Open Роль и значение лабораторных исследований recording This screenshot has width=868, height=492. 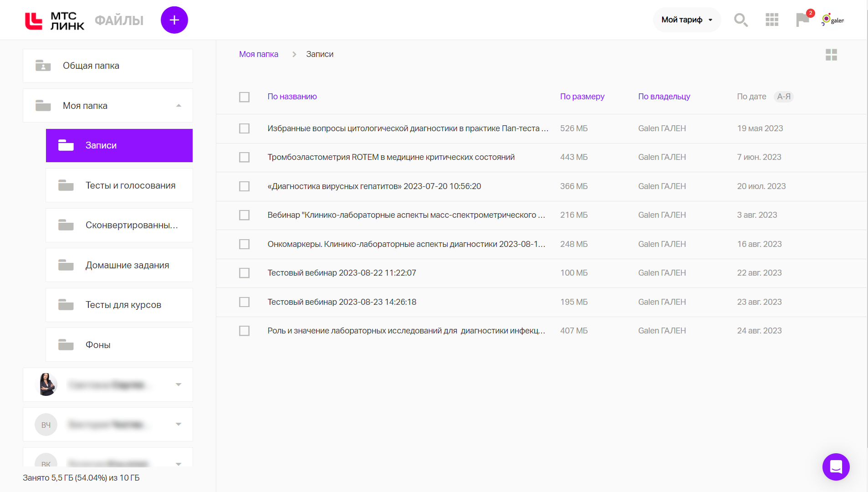[406, 331]
